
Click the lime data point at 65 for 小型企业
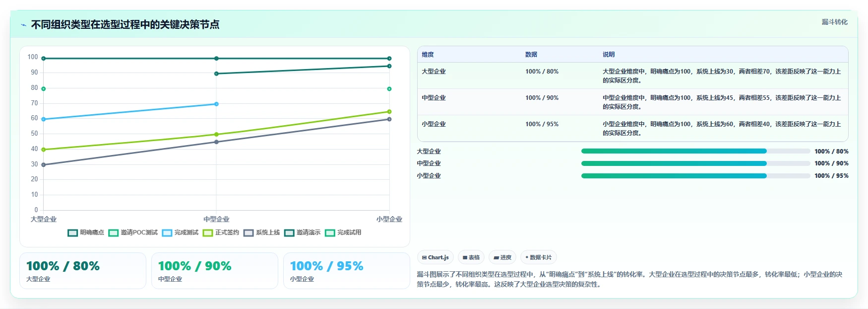[x=389, y=112]
